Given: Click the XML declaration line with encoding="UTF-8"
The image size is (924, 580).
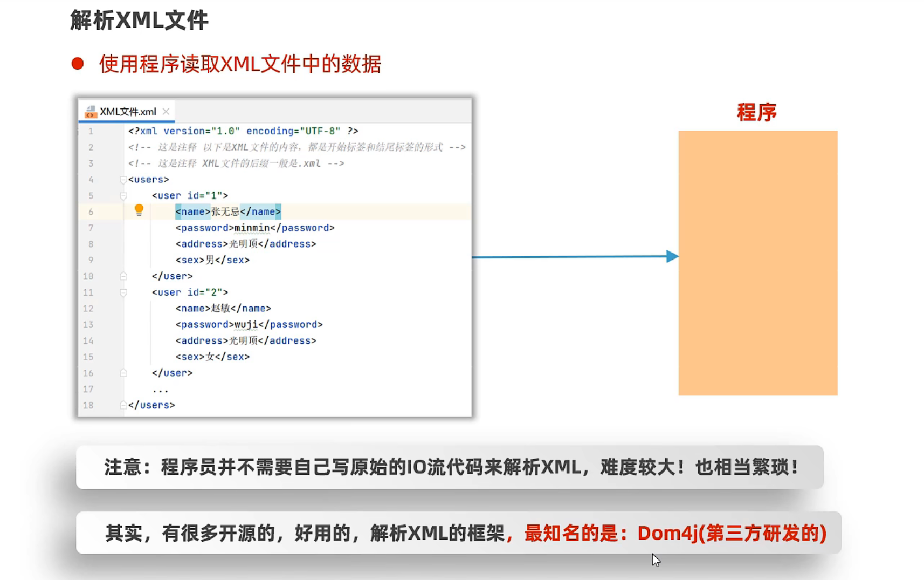Looking at the screenshot, I should [243, 131].
